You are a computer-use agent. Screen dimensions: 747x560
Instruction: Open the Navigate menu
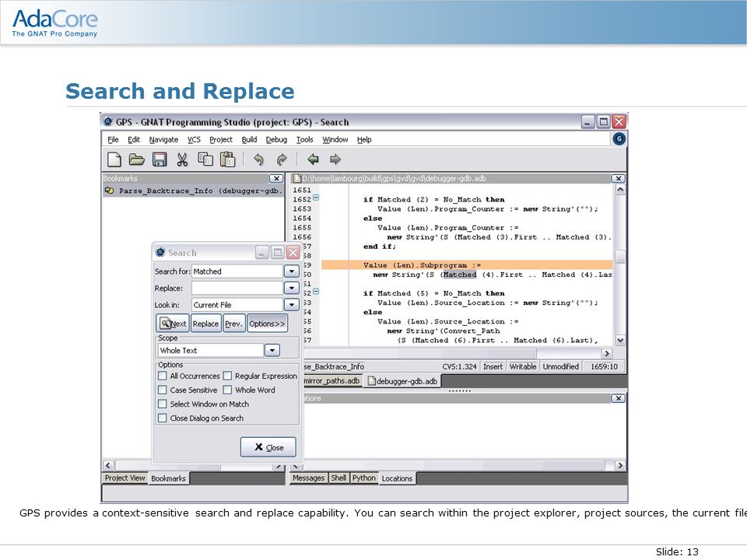pyautogui.click(x=163, y=139)
